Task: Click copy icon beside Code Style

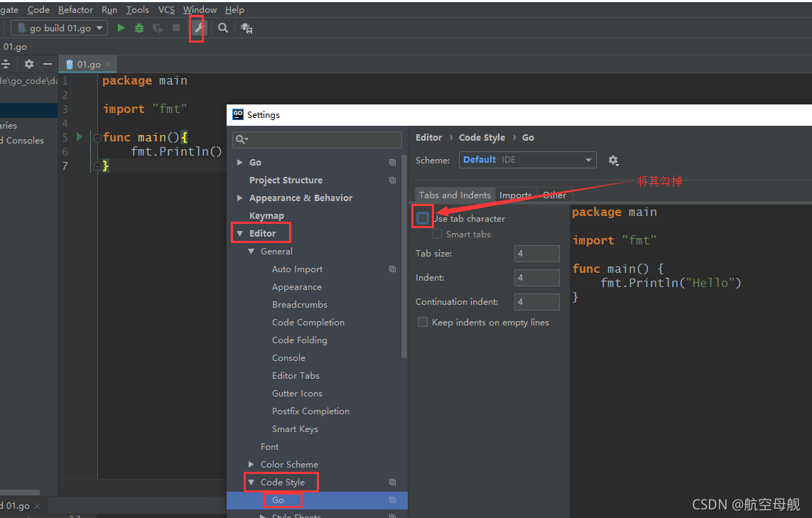Action: coord(393,482)
